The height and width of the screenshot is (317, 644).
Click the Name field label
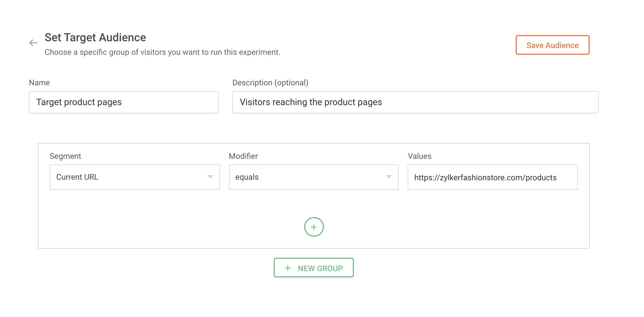39,83
